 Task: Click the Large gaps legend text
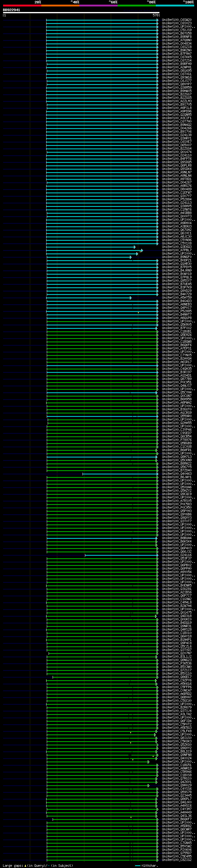(37, 866)
